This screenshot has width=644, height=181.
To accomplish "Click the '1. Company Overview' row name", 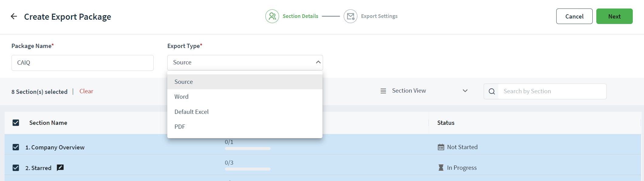I will pyautogui.click(x=55, y=147).
